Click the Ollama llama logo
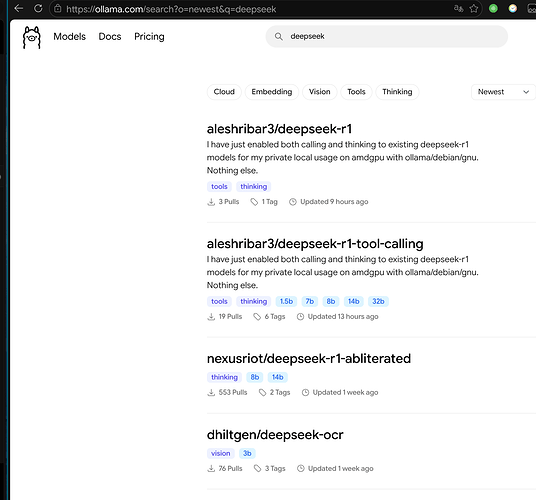The height and width of the screenshot is (500, 536). (31, 38)
